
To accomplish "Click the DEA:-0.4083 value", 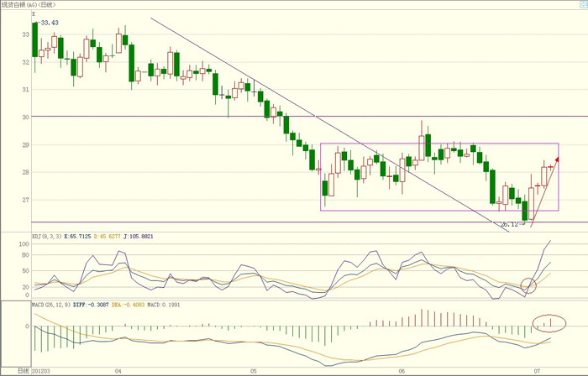I will (x=128, y=305).
